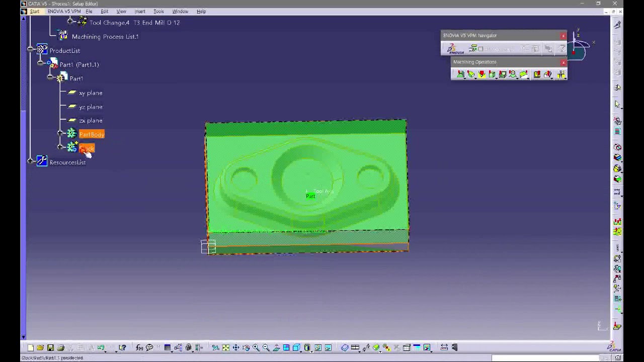This screenshot has height=362, width=644.
Task: Select the Rotate view icon
Action: coord(246,347)
